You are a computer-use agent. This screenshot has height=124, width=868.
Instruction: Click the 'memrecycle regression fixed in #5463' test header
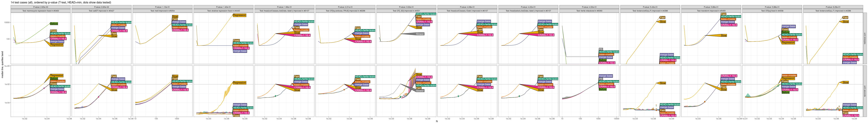(x=40, y=11)
